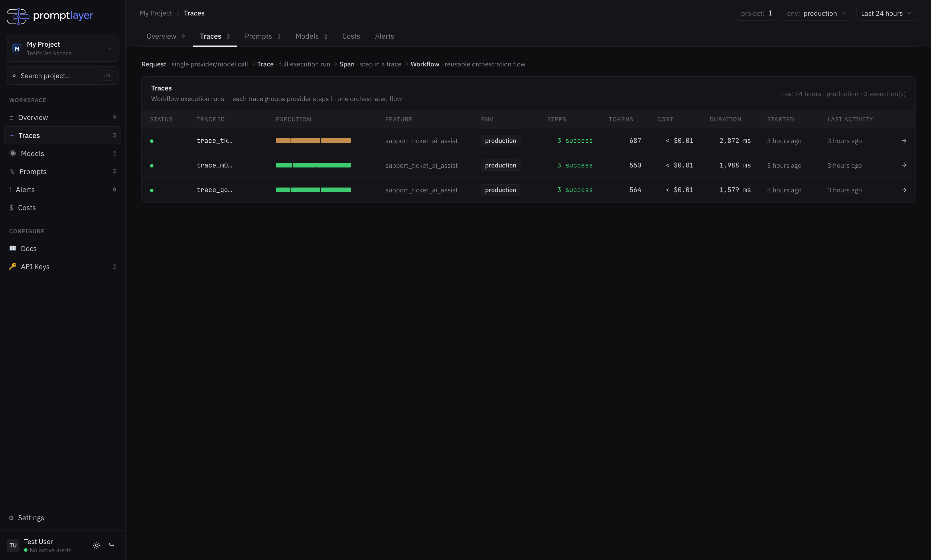The height and width of the screenshot is (560, 931).
Task: Switch to the Alerts tab
Action: coord(384,36)
